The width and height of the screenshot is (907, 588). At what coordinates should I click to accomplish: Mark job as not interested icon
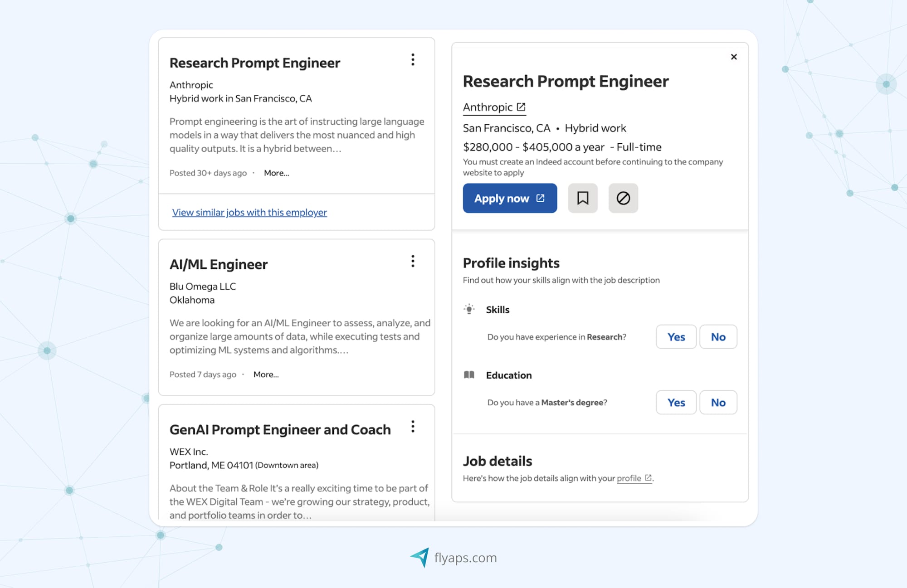623,198
